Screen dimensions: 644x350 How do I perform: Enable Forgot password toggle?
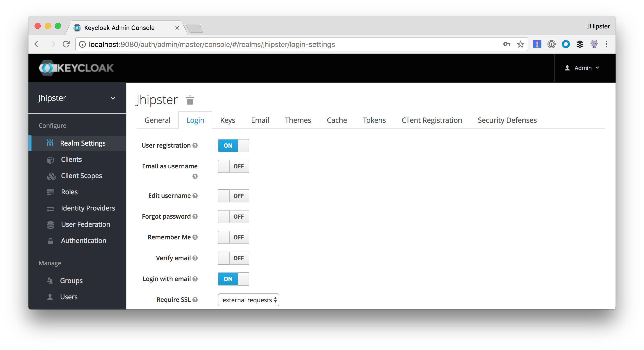233,216
